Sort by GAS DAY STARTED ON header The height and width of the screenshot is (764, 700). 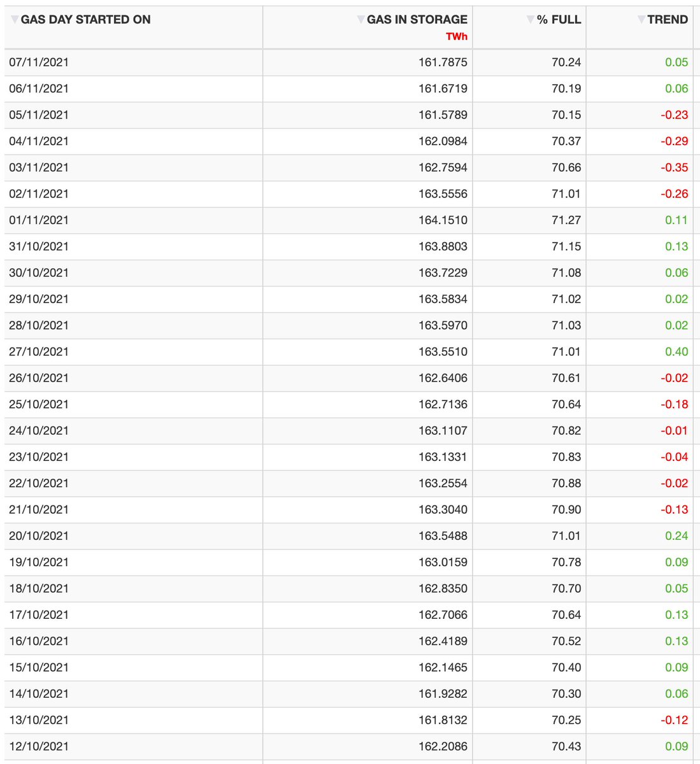pyautogui.click(x=85, y=20)
